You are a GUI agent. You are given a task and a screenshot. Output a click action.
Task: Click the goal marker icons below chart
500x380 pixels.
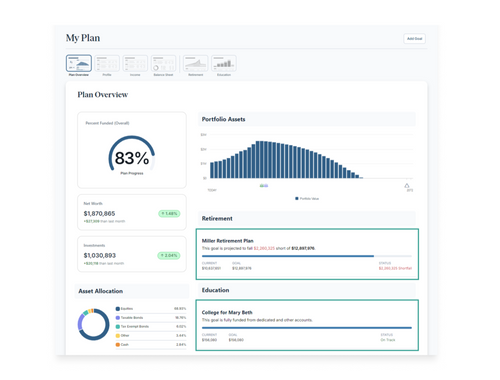tap(264, 186)
